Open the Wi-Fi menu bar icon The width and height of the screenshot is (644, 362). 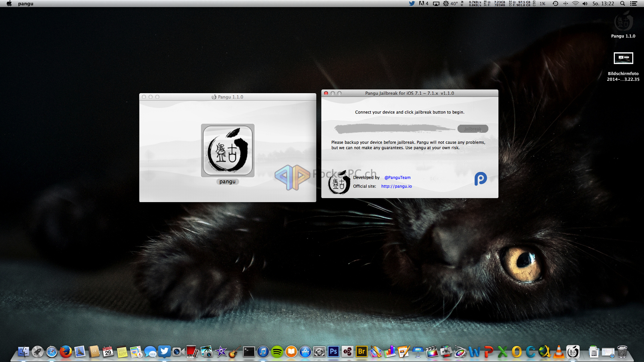tap(576, 4)
